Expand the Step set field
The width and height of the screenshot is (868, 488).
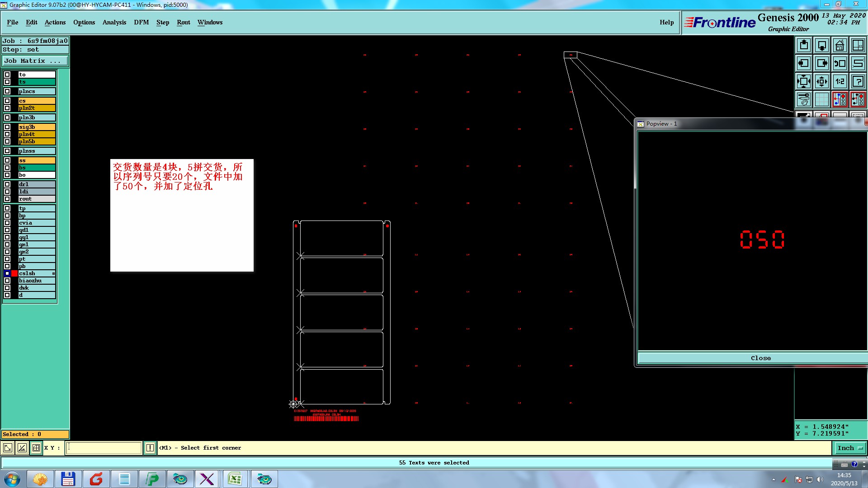(35, 50)
